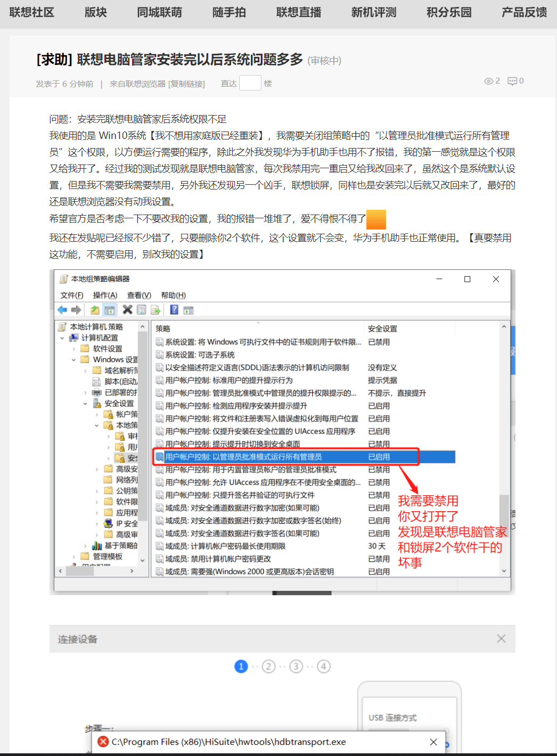Click the up-one-level folder toolbar icon
Image resolution: width=557 pixels, height=756 pixels.
[95, 310]
